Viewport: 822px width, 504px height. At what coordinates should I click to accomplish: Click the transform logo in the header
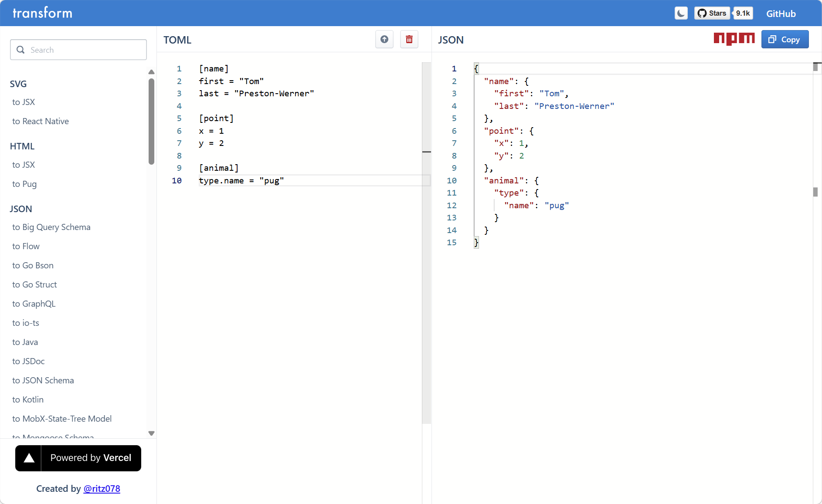pos(42,13)
